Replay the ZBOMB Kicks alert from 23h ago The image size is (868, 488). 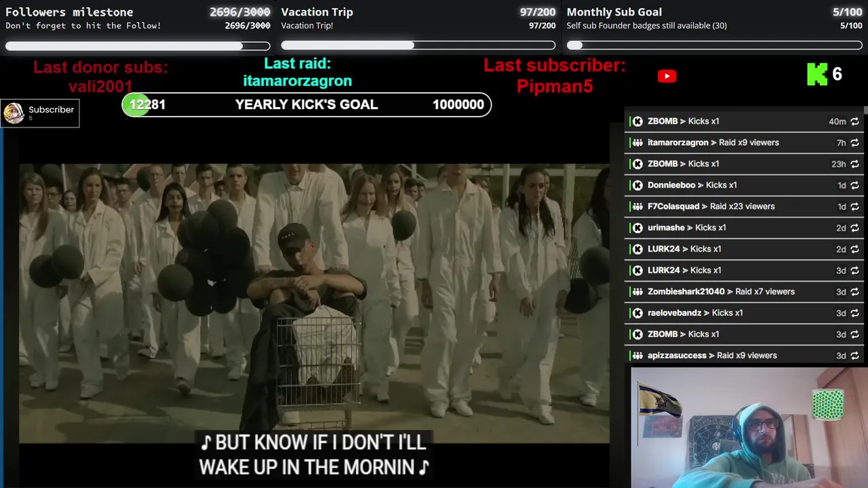pos(854,164)
